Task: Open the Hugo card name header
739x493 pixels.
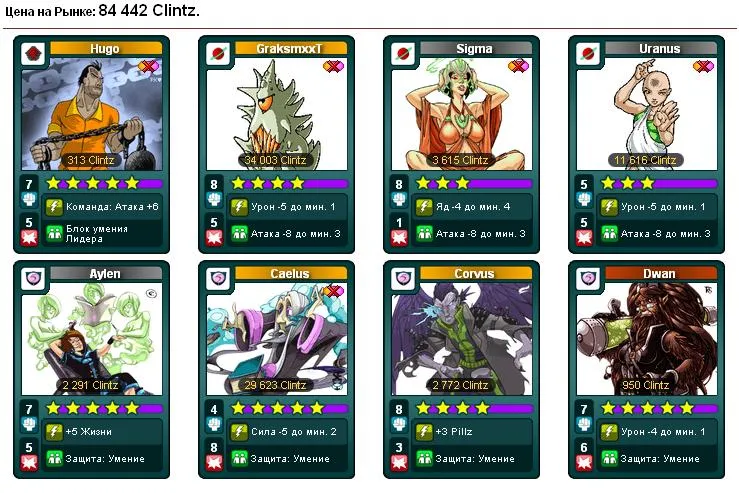Action: [106, 49]
